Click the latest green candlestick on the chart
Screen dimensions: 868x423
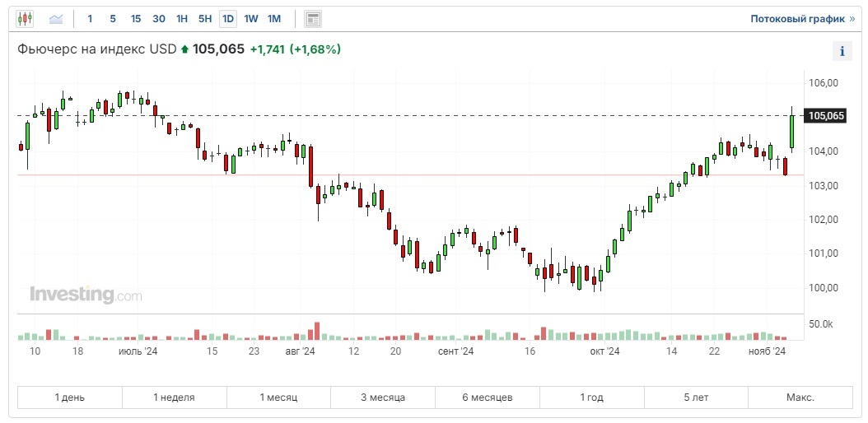[x=792, y=131]
